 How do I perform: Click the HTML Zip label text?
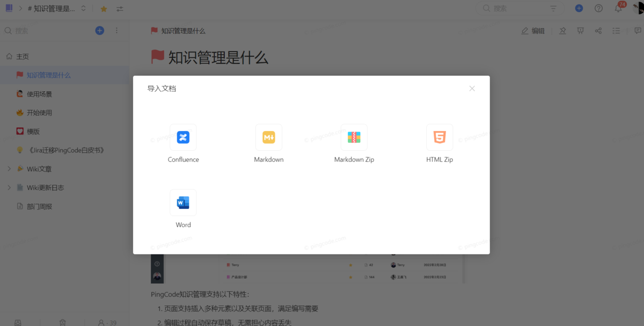440,160
